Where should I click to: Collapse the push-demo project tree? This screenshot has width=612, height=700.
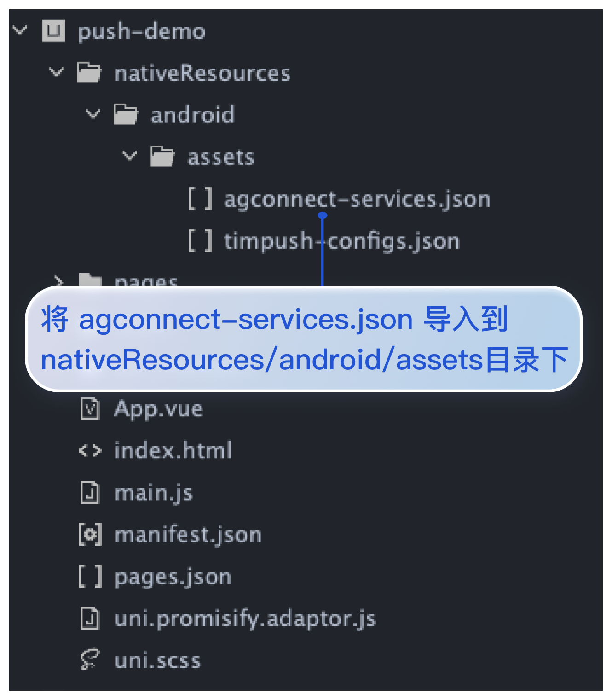20,31
